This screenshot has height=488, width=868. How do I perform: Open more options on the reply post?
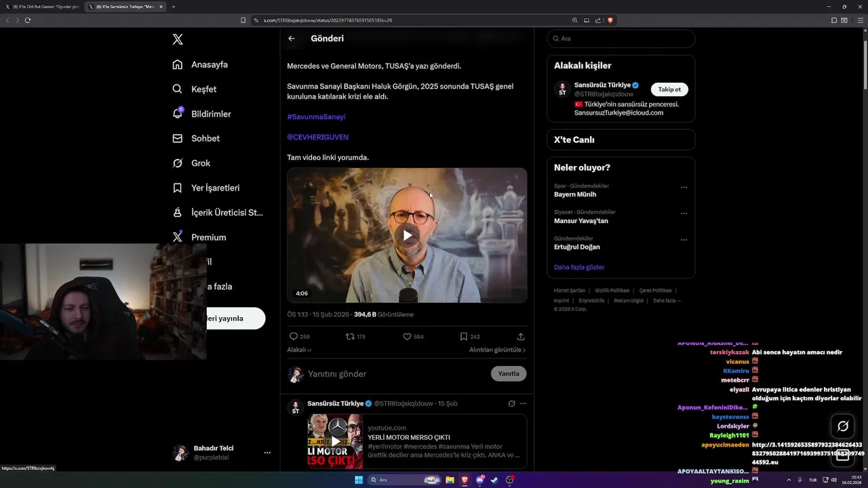(x=523, y=403)
